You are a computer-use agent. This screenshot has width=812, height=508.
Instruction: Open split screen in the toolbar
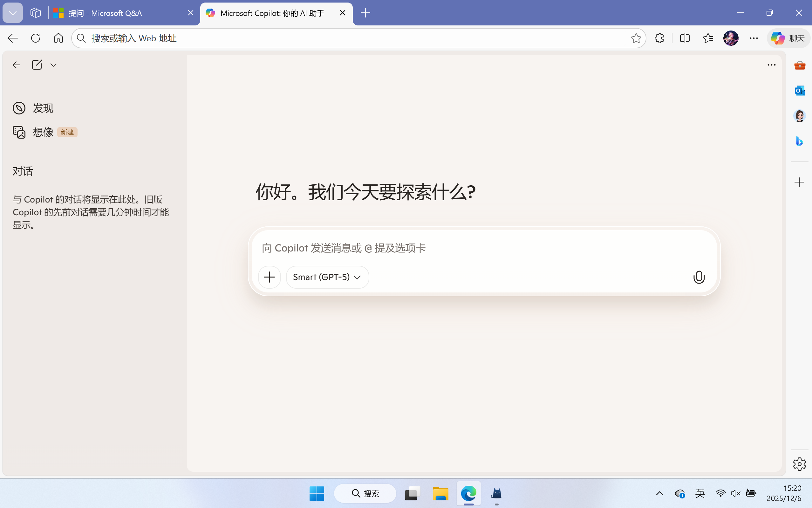pos(685,38)
